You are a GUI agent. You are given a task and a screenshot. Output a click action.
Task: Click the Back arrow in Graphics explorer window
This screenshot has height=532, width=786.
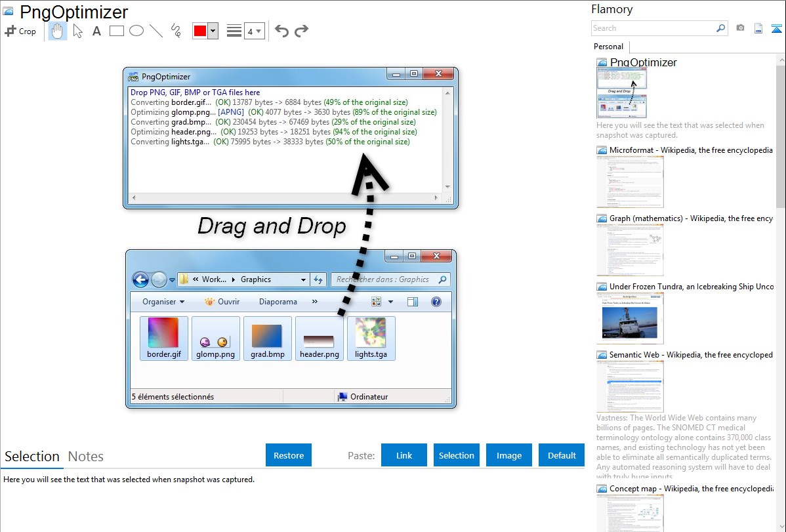140,279
